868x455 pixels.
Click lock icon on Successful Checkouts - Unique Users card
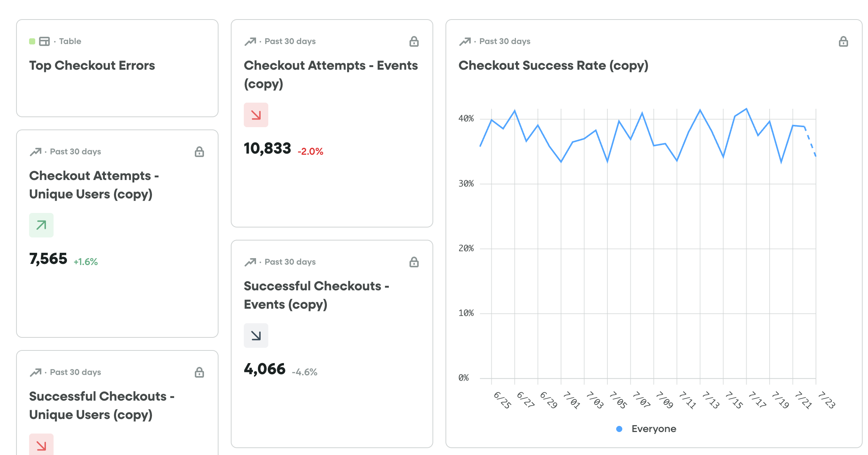coord(199,372)
